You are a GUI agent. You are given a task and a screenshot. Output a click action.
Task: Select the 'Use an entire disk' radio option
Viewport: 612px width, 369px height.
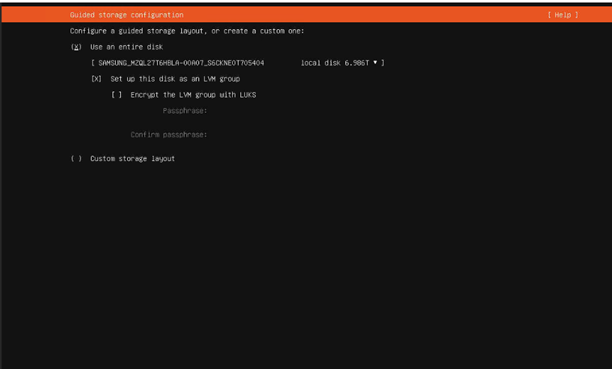[x=76, y=47]
